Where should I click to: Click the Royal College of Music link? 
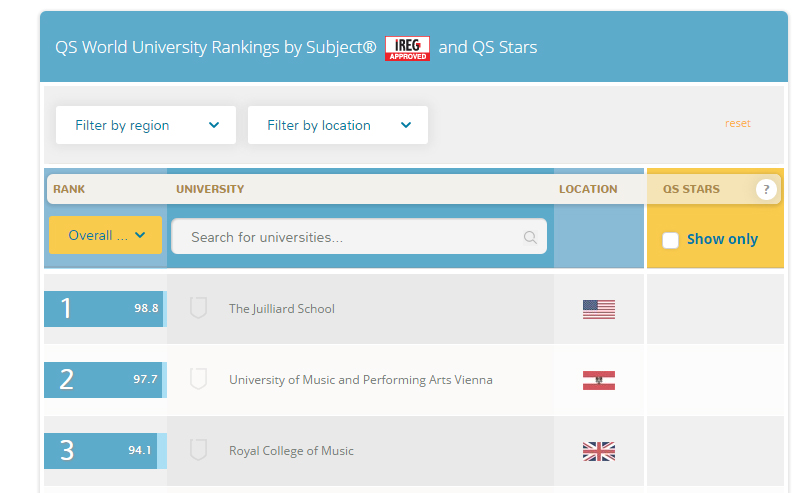coord(291,451)
